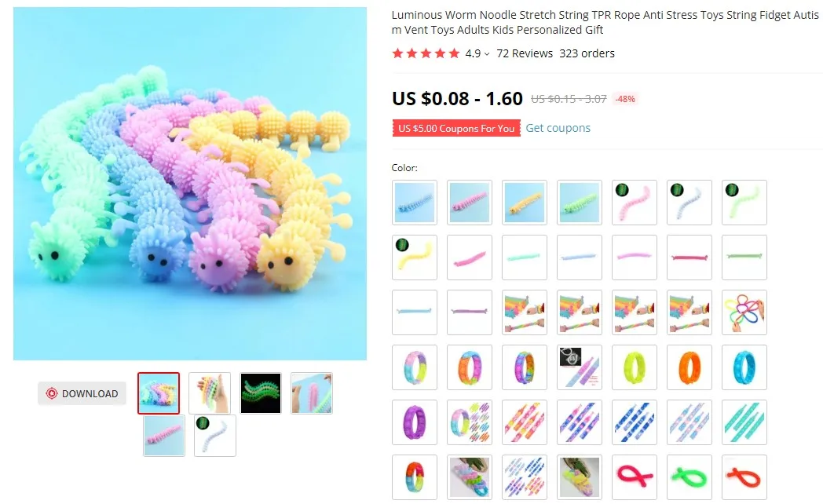Pick the yellow caterpillar color option
This screenshot has width=823, height=504.
(525, 203)
